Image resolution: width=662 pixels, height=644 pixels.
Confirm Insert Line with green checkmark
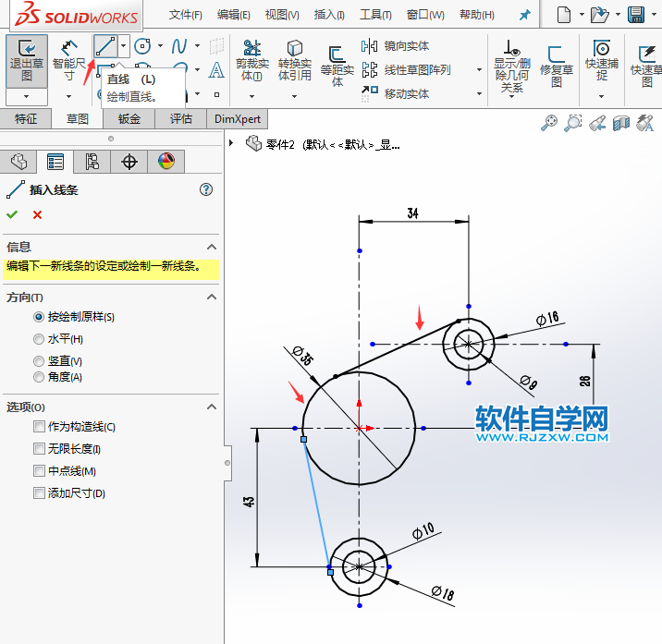click(x=12, y=214)
